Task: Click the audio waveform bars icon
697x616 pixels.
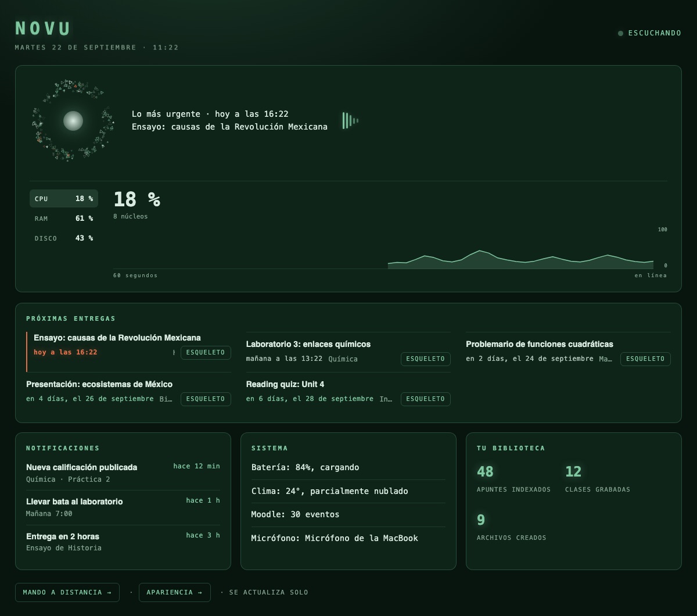Action: (350, 121)
